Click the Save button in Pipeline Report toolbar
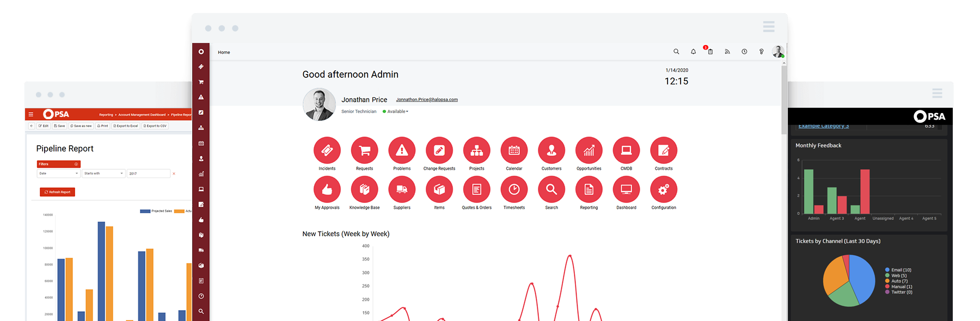The height and width of the screenshot is (321, 980). click(x=59, y=126)
